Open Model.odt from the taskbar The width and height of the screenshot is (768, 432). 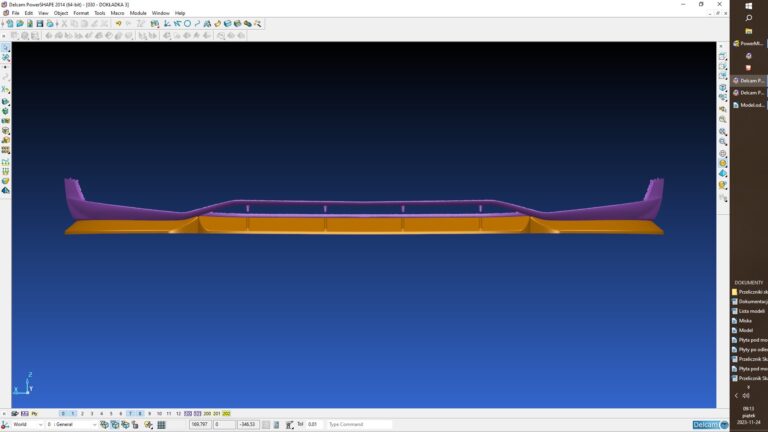(x=750, y=105)
